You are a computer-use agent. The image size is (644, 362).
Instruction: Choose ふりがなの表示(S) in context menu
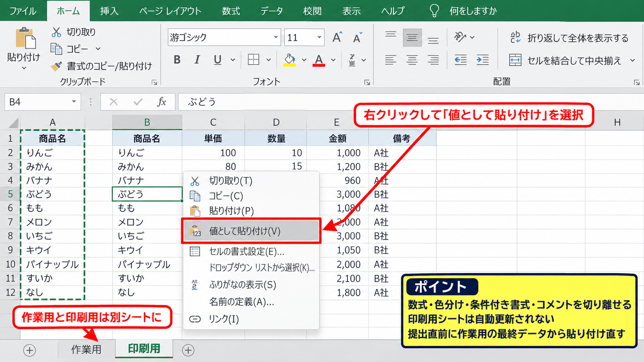pos(251,285)
